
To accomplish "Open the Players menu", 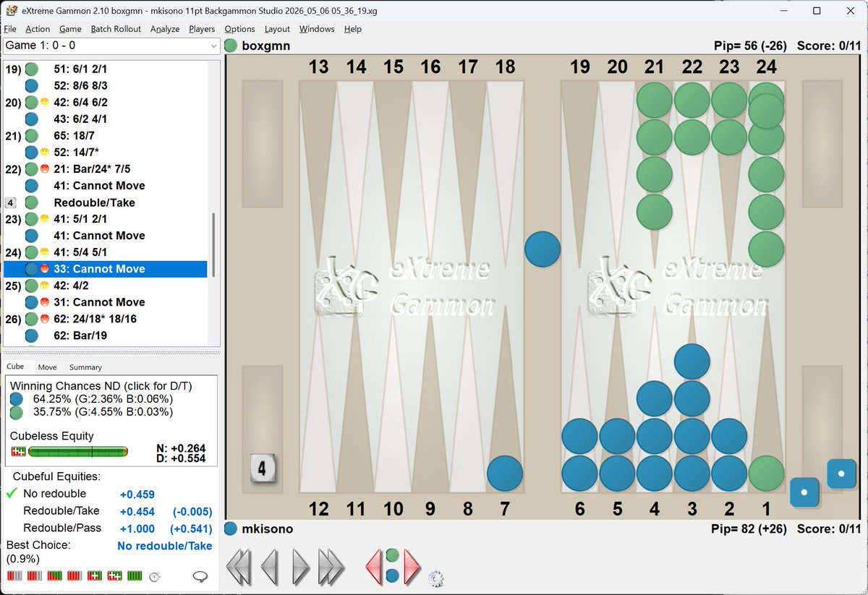I will coord(202,29).
